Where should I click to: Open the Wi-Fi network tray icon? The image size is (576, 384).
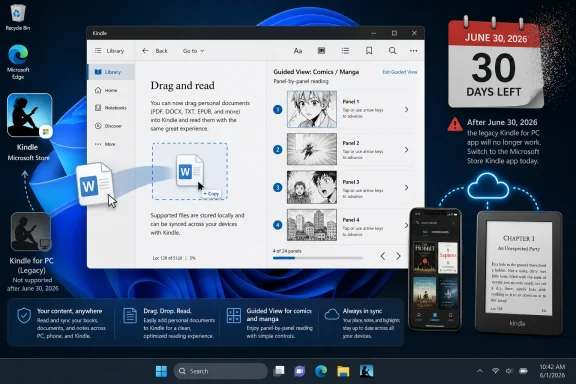coord(495,371)
